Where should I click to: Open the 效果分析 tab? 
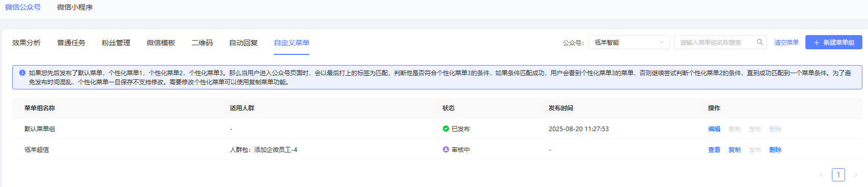click(26, 43)
